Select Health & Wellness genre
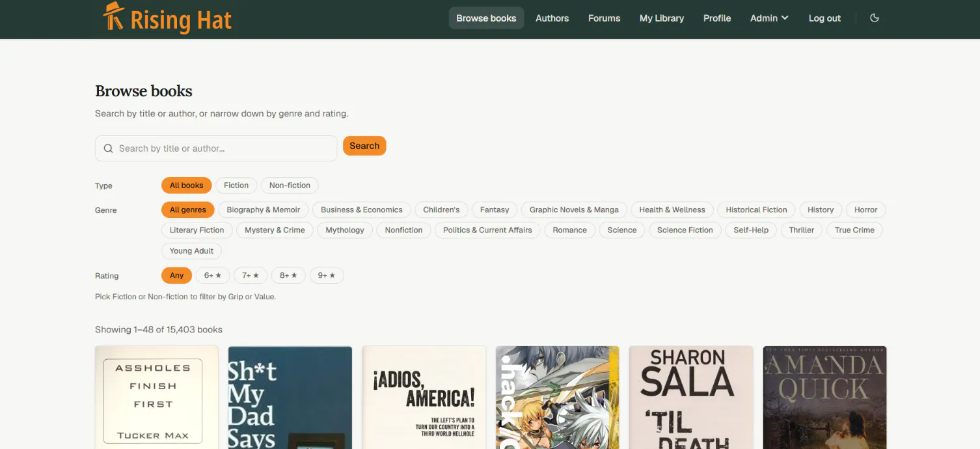 pos(672,210)
